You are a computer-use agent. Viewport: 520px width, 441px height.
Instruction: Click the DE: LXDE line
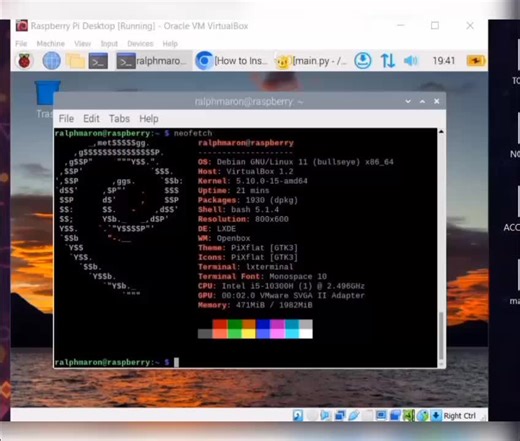coord(217,229)
